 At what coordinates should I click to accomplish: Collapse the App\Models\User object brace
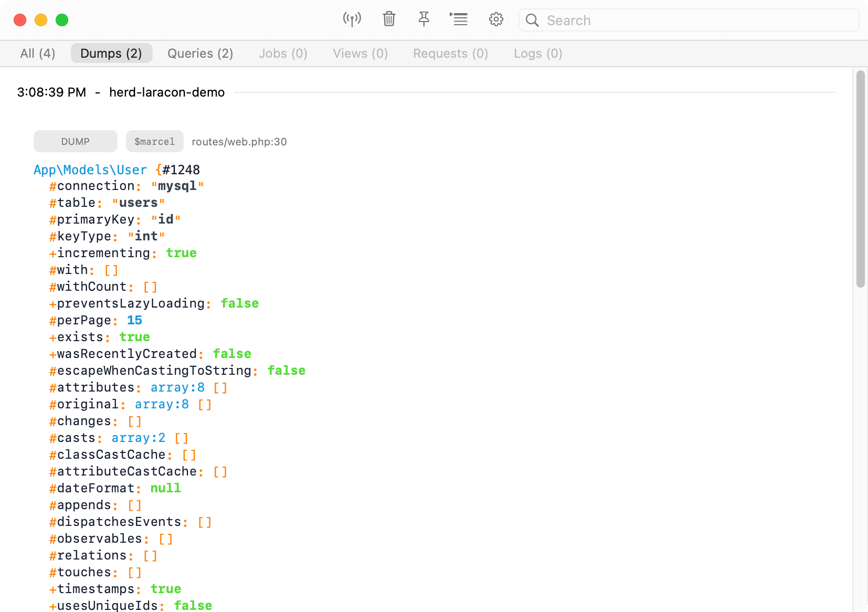(158, 170)
